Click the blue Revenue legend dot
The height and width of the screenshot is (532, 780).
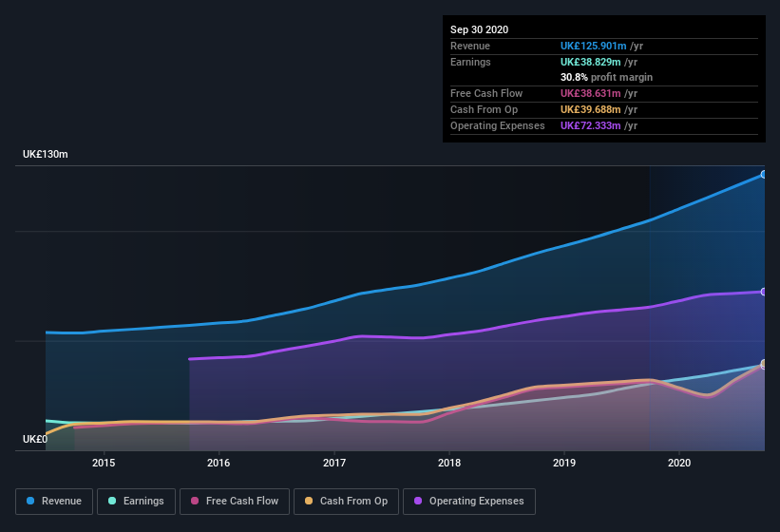(x=30, y=501)
